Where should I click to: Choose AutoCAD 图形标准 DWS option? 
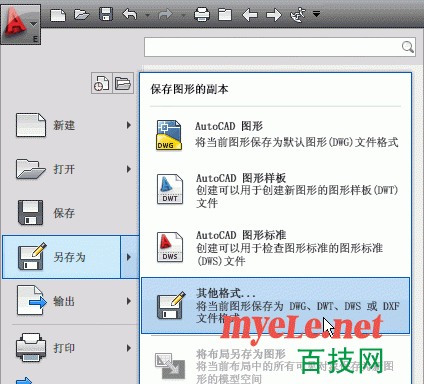276,247
